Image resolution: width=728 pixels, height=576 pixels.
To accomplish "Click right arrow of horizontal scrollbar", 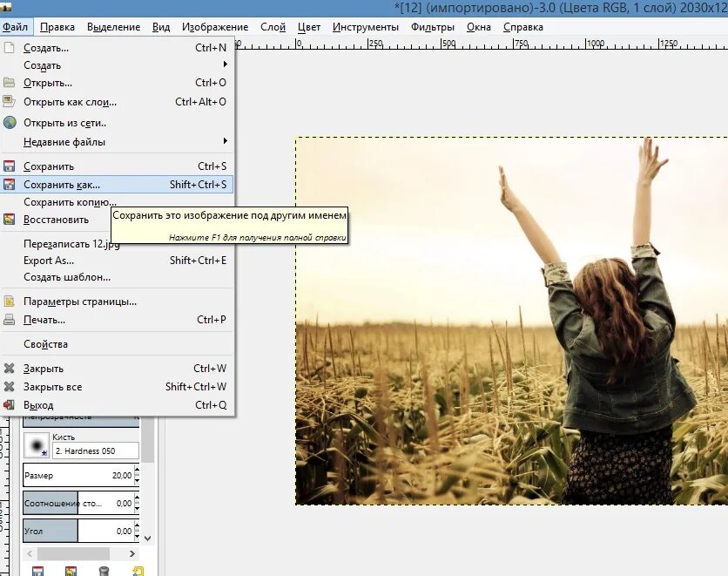I will coord(132,553).
